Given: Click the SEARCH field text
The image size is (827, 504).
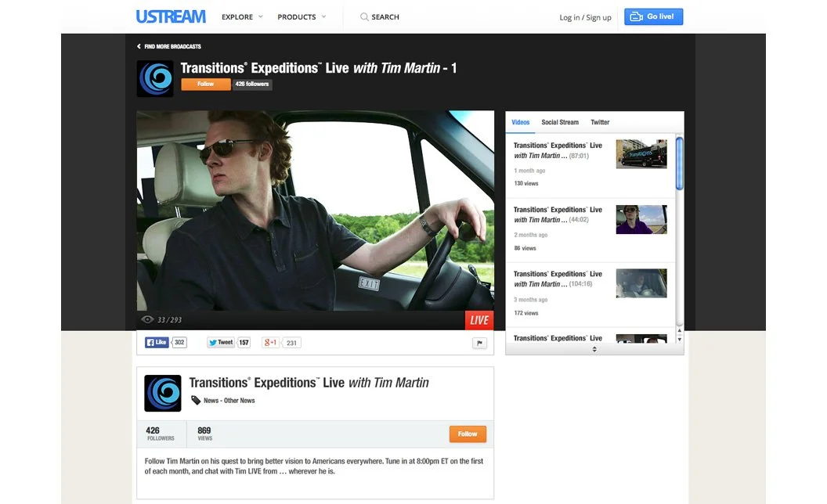Looking at the screenshot, I should pos(385,17).
